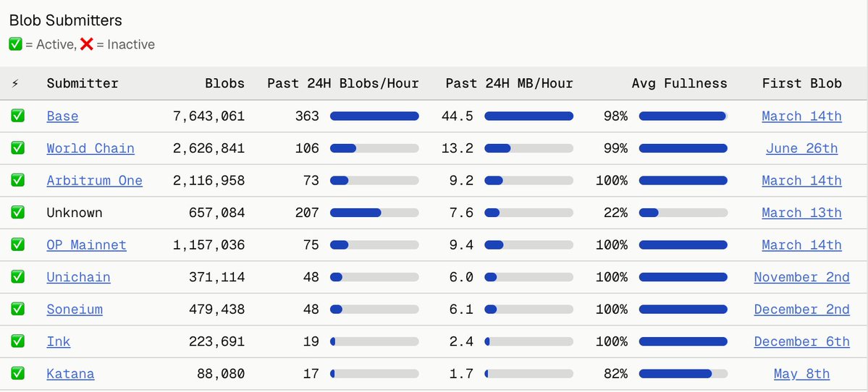The width and height of the screenshot is (868, 392).
Task: Open the Soneium submitter link
Action: click(75, 309)
